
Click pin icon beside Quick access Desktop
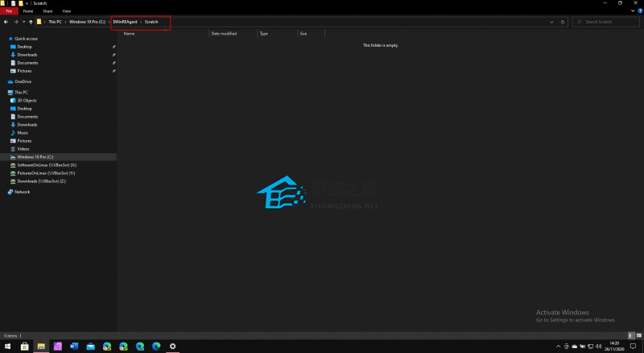click(x=114, y=47)
